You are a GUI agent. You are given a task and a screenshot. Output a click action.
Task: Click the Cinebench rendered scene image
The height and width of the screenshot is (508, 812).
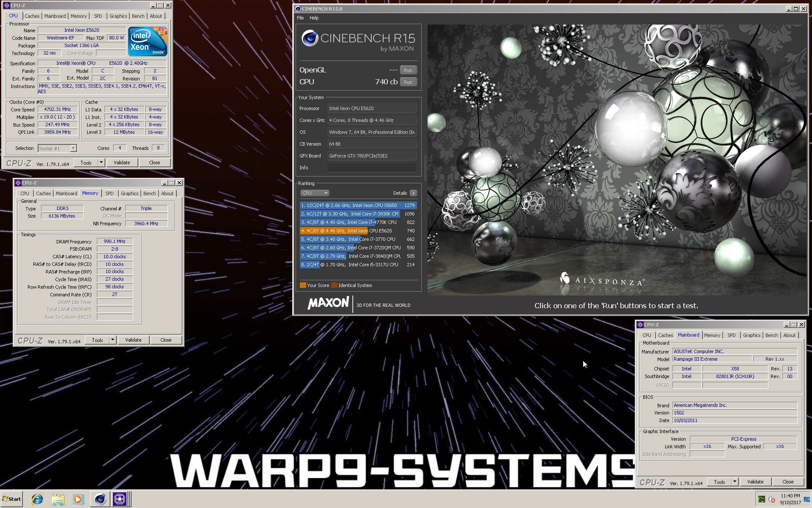(x=617, y=160)
